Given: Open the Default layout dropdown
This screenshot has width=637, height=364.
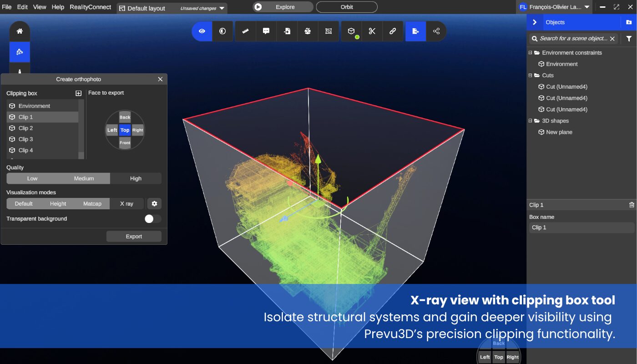Looking at the screenshot, I should point(172,8).
